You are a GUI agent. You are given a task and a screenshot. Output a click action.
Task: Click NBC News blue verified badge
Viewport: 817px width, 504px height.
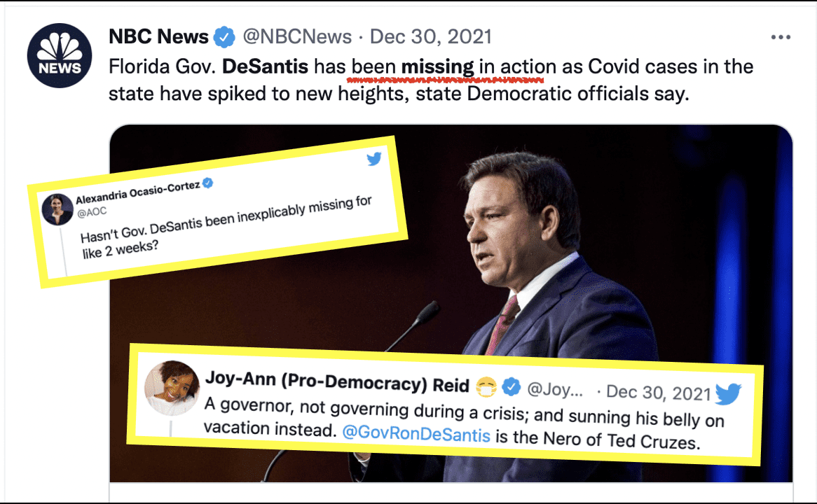click(225, 37)
